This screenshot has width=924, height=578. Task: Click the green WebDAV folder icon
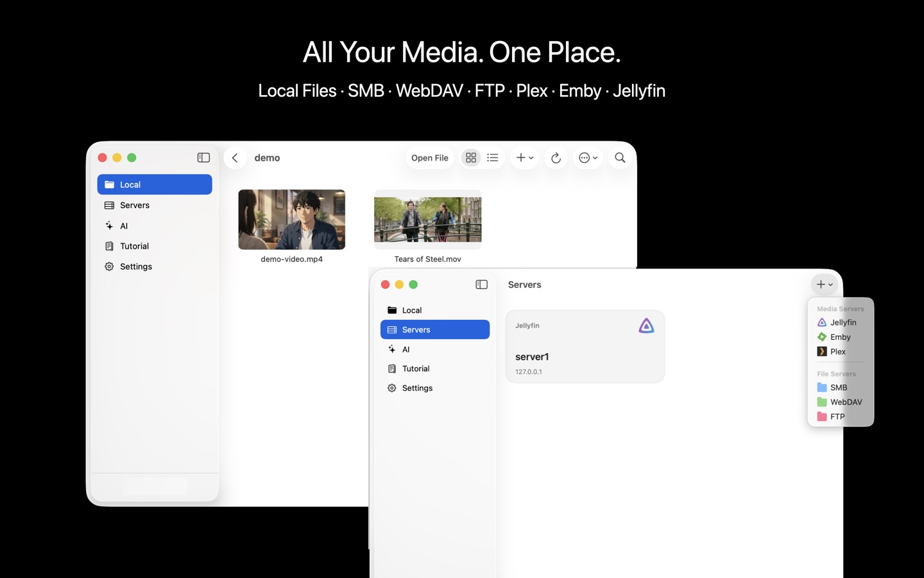[822, 402]
